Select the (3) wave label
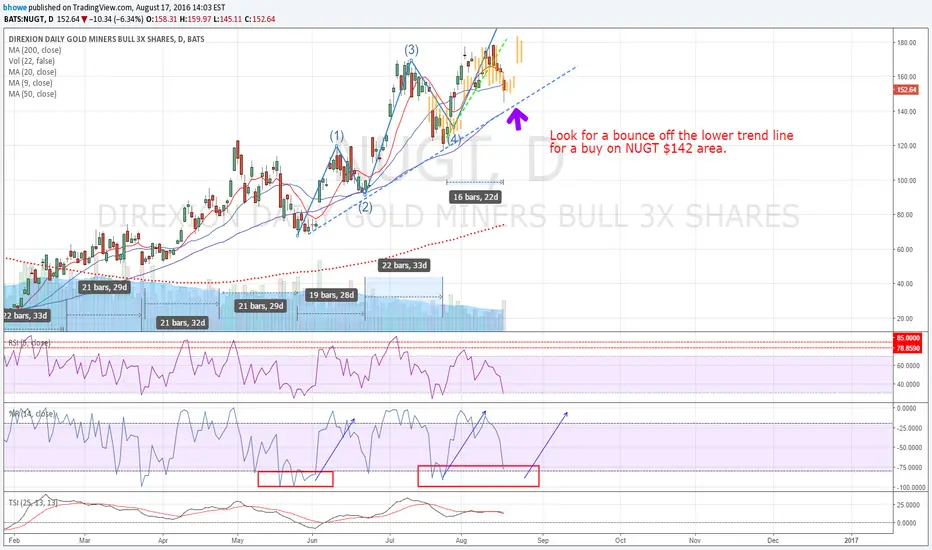 coord(411,50)
